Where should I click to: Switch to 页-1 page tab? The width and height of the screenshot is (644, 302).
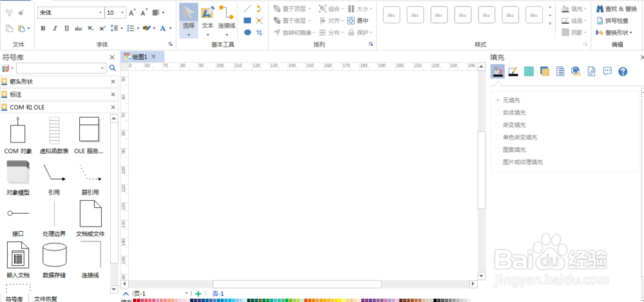[218, 294]
